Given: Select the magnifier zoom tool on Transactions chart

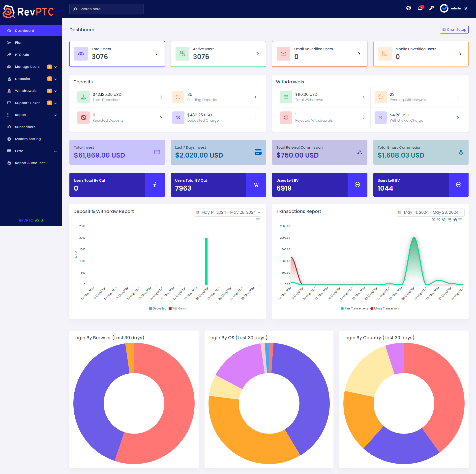Looking at the screenshot, I should point(444,220).
